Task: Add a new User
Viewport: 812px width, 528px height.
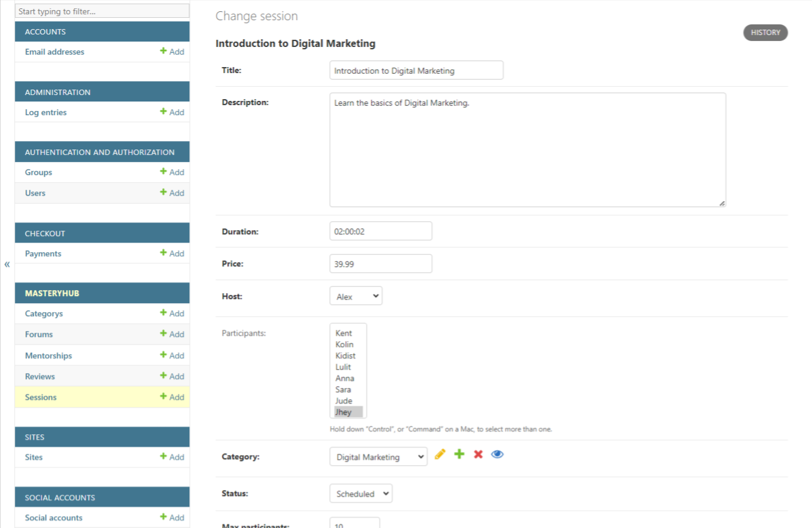Action: tap(172, 193)
